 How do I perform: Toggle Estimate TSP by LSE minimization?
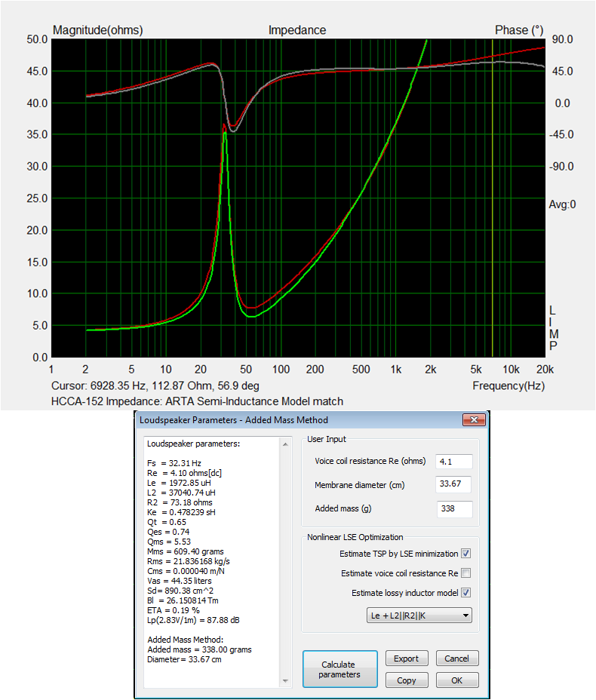tap(465, 554)
